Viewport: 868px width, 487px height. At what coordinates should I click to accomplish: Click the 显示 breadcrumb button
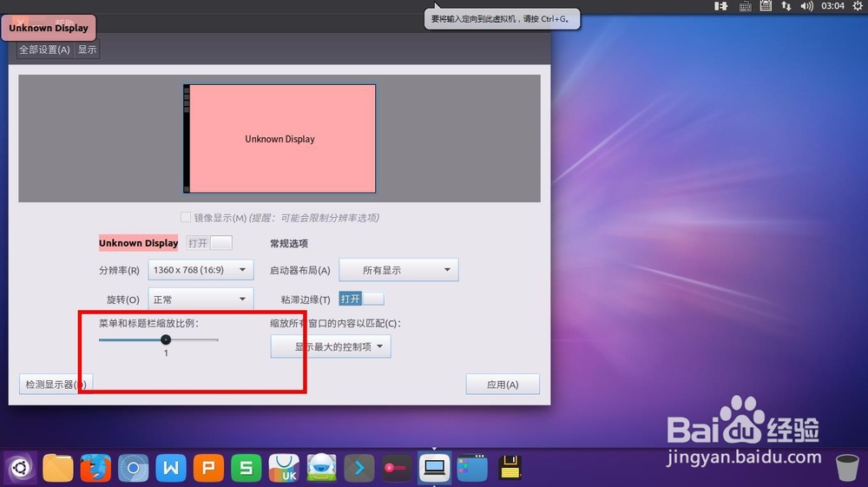87,49
